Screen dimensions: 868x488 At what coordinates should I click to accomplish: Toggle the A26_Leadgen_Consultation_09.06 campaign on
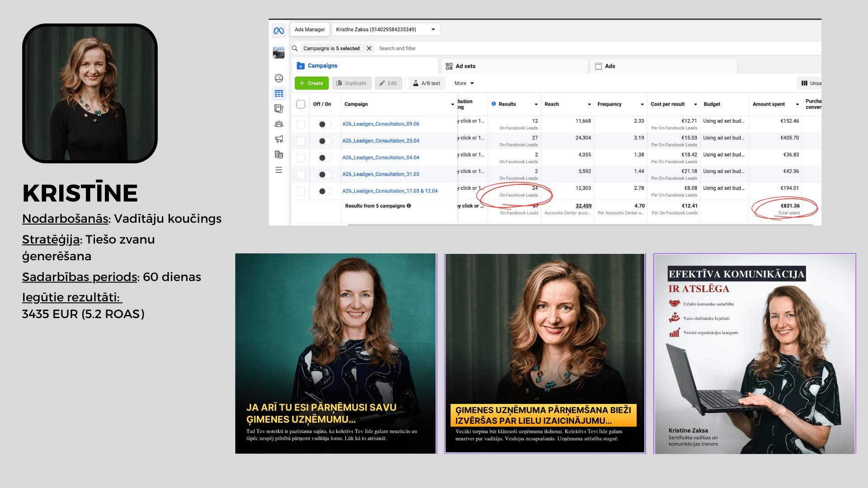(324, 124)
